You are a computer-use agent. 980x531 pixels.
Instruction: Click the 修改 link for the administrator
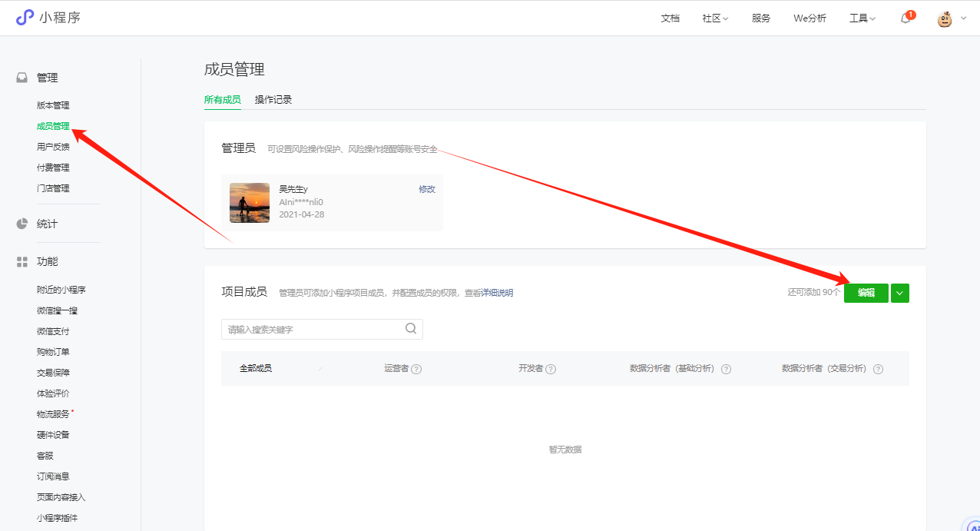point(427,189)
